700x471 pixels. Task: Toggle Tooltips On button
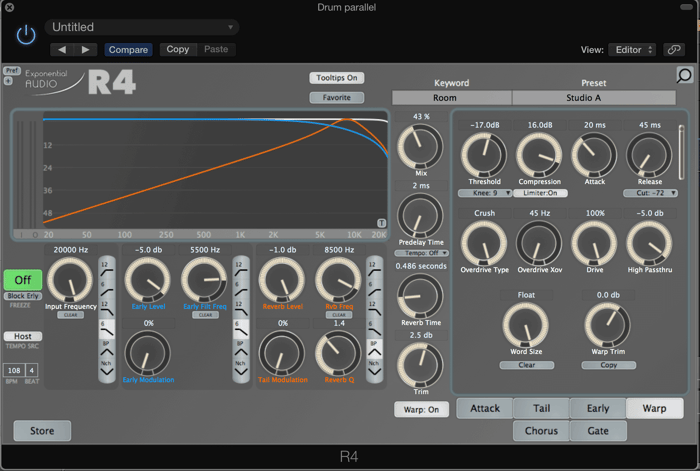pos(337,78)
